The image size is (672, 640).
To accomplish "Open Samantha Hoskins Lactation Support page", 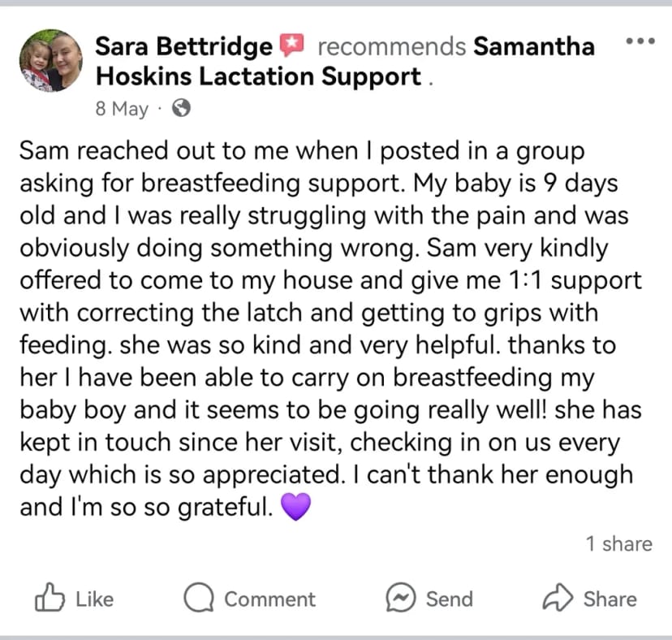I will pyautogui.click(x=345, y=62).
